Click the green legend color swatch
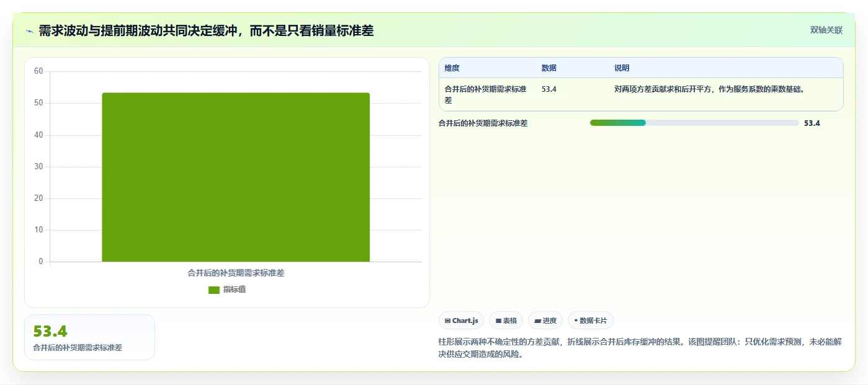The height and width of the screenshot is (385, 868). click(x=214, y=290)
